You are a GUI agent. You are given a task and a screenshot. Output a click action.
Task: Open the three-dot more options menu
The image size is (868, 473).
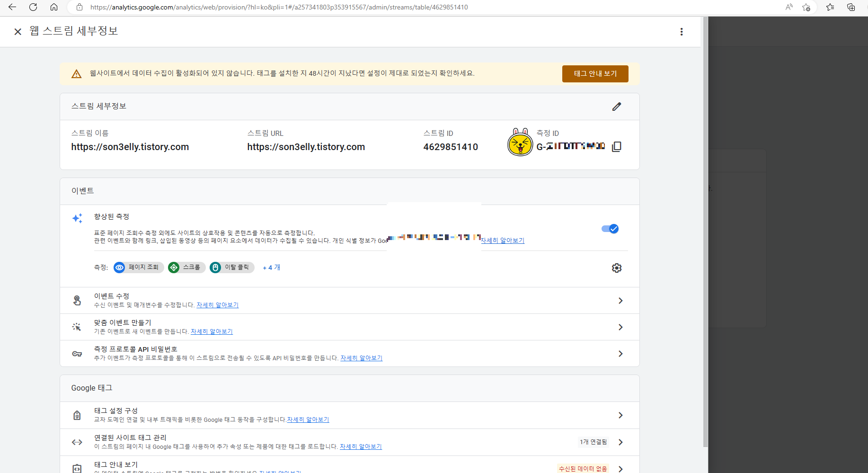[x=682, y=32]
